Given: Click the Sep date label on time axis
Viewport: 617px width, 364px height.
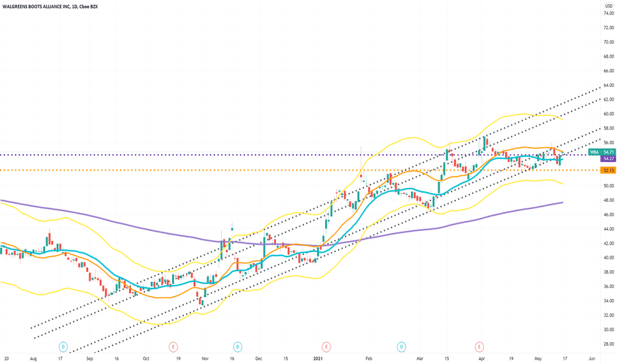Looking at the screenshot, I should click(90, 359).
